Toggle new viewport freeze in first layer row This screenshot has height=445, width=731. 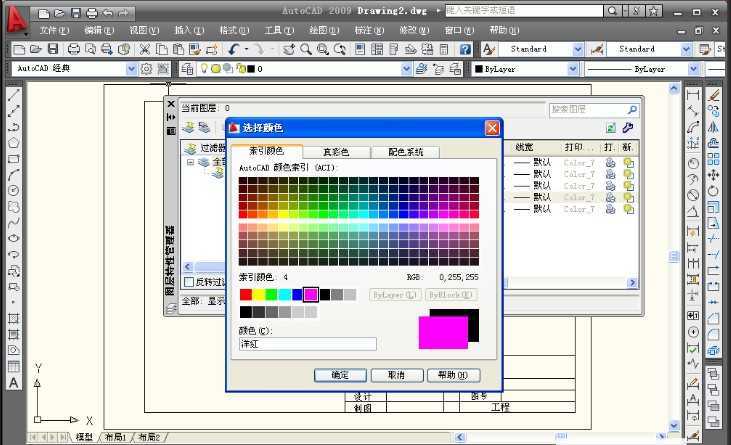tap(628, 163)
